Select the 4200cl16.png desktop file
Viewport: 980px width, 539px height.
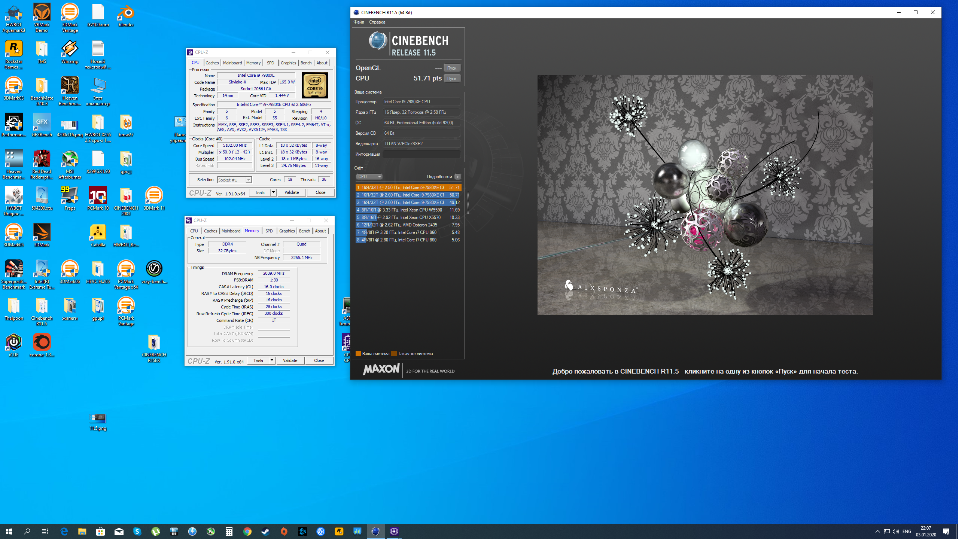point(70,128)
